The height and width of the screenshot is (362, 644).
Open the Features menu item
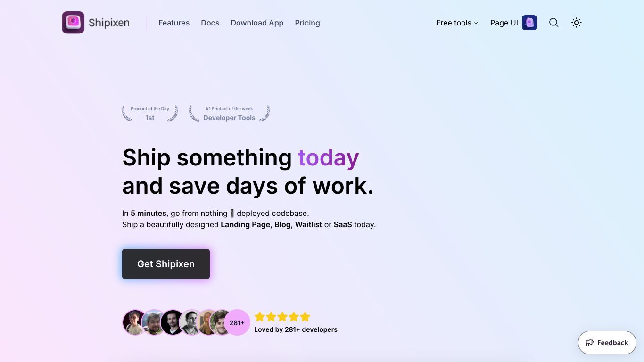pyautogui.click(x=174, y=23)
